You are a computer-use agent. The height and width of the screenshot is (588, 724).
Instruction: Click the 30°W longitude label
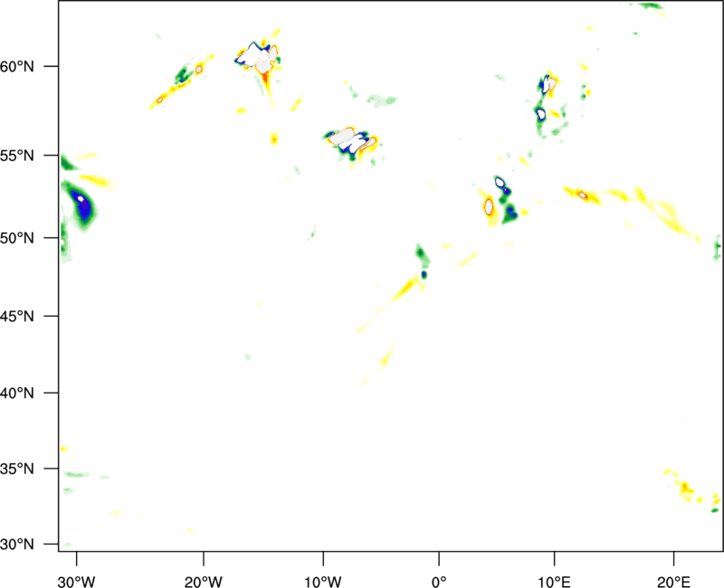pyautogui.click(x=77, y=582)
